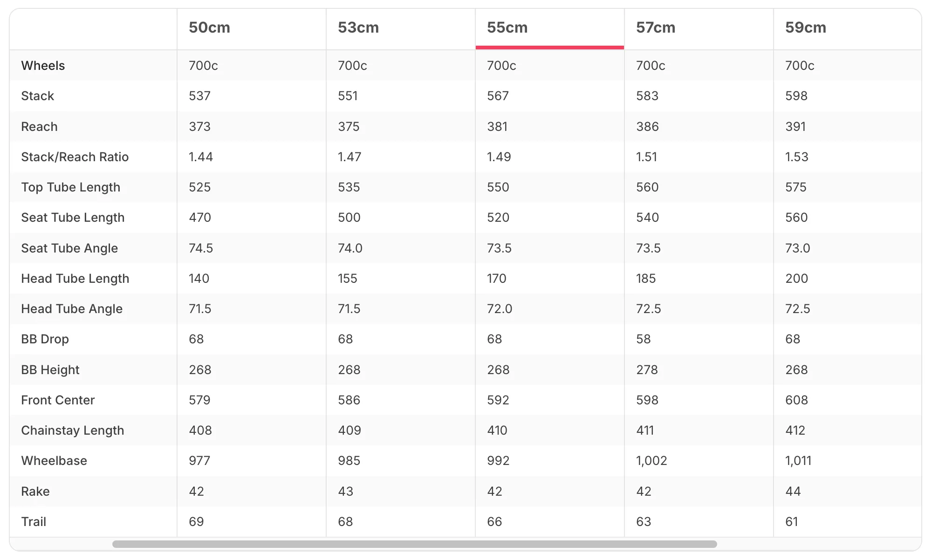The width and height of the screenshot is (932, 560).
Task: Select the 53cm size column header
Action: click(358, 27)
